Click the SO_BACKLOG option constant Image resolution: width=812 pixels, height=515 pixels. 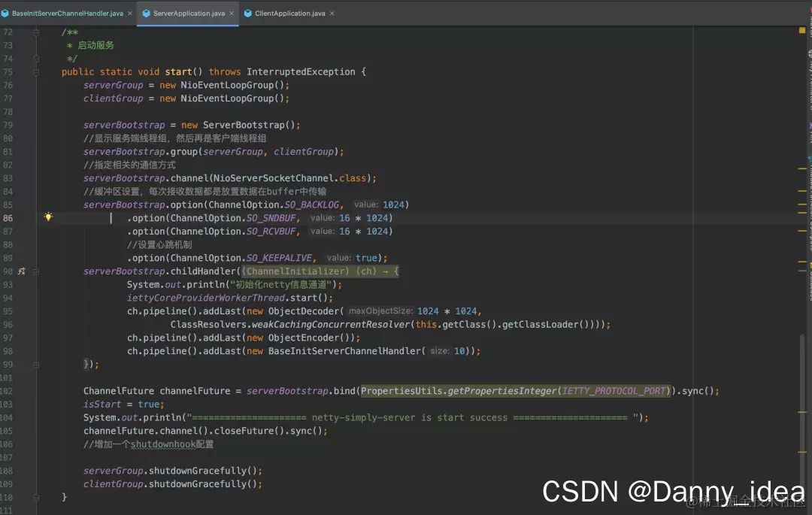[x=312, y=205]
